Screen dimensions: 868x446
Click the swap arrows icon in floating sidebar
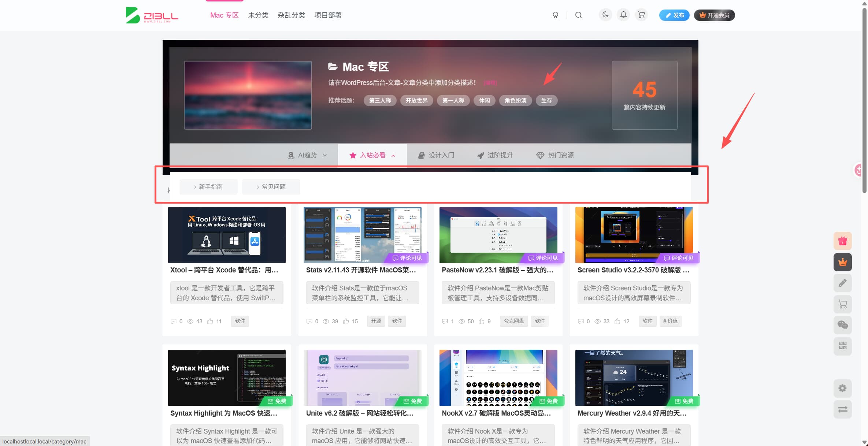[x=843, y=409]
